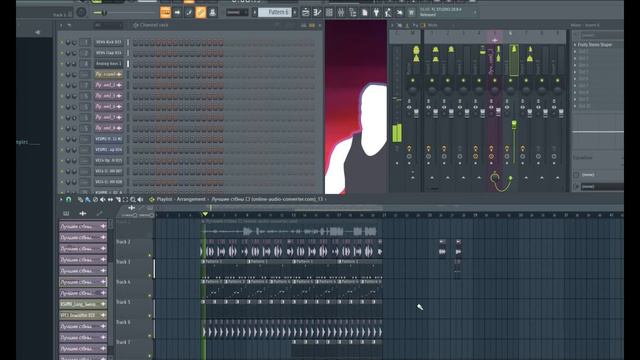Select the playlist slip tool

[110, 200]
